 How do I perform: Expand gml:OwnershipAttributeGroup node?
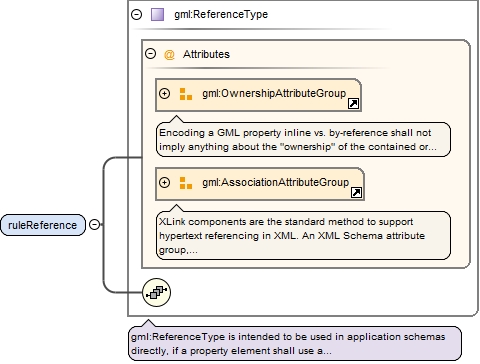pos(164,93)
